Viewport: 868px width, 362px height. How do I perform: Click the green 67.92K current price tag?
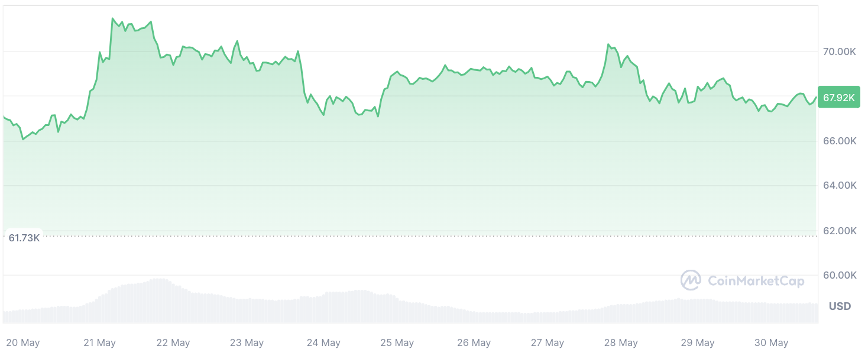tap(840, 98)
